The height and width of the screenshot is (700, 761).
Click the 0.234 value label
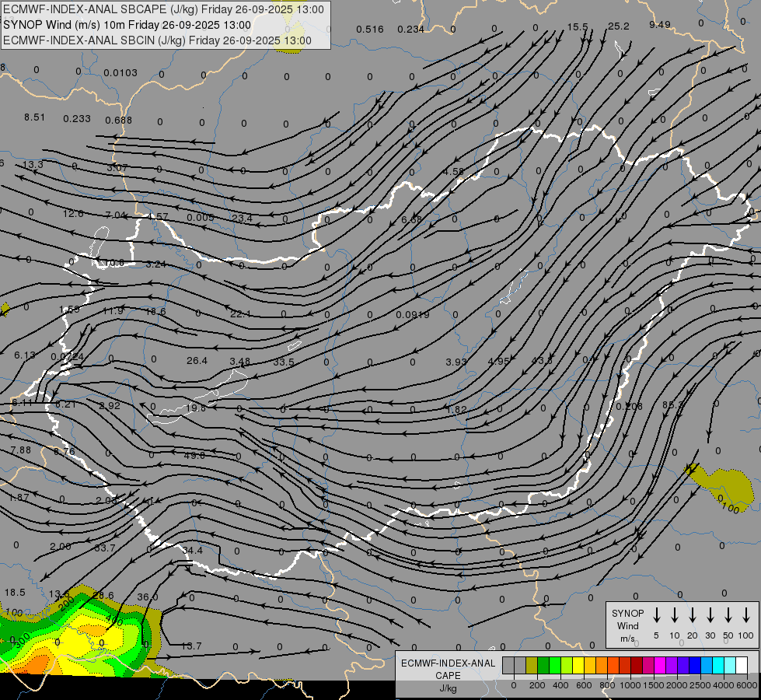[411, 30]
